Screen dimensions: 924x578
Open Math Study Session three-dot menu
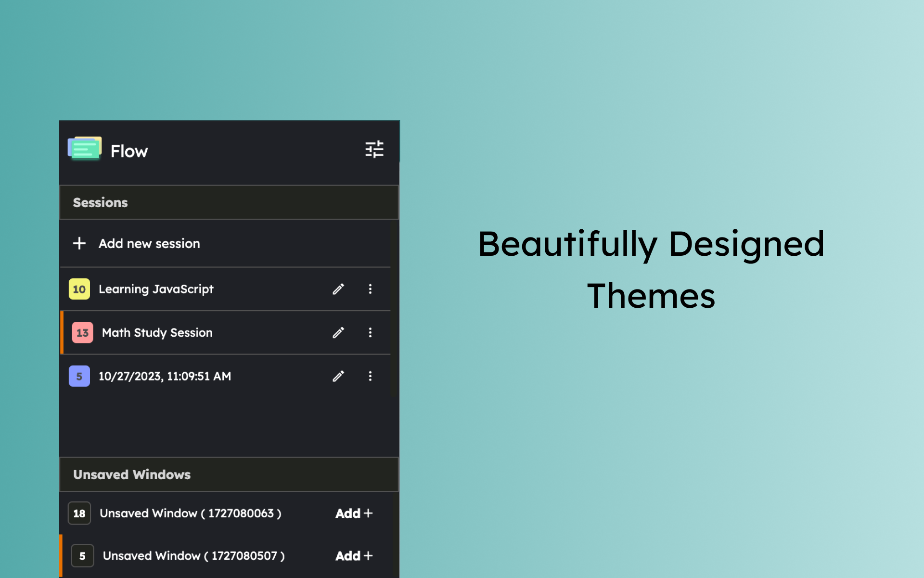[370, 333]
